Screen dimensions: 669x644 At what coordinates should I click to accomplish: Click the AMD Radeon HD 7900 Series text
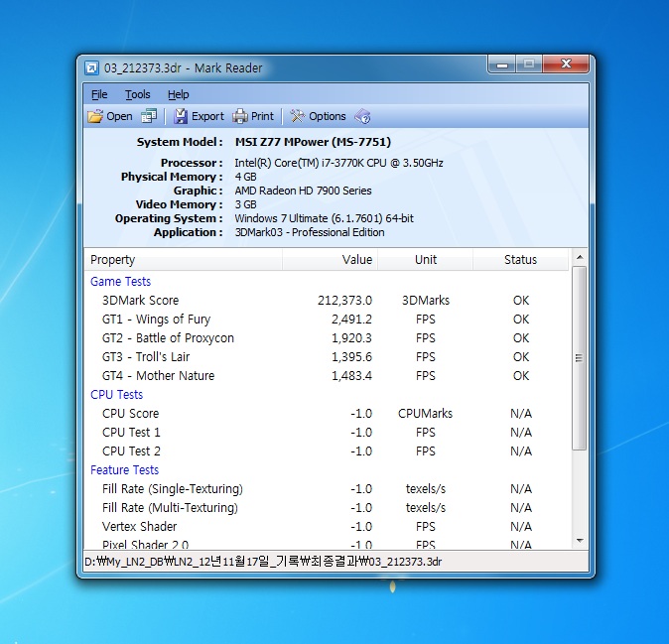pyautogui.click(x=303, y=191)
